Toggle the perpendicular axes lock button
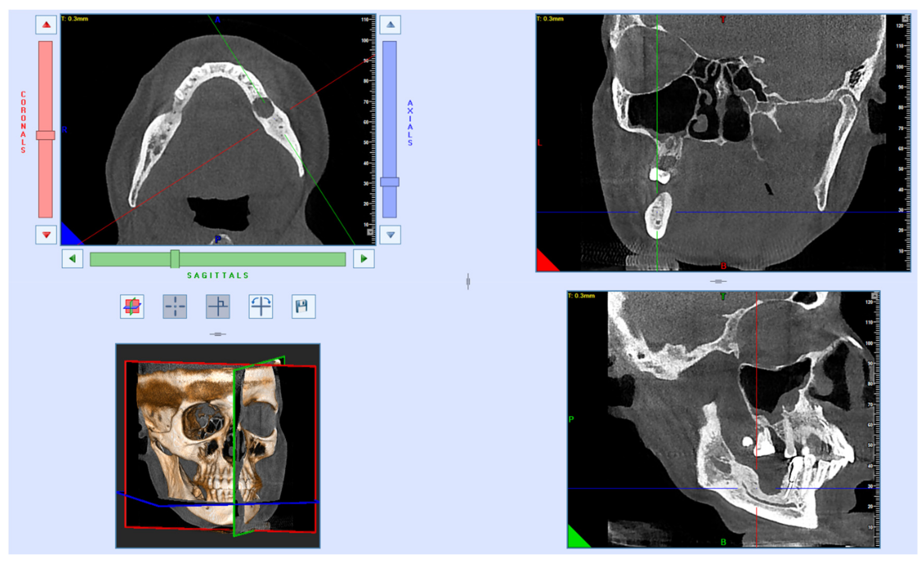The height and width of the screenshot is (562, 924). pyautogui.click(x=218, y=306)
